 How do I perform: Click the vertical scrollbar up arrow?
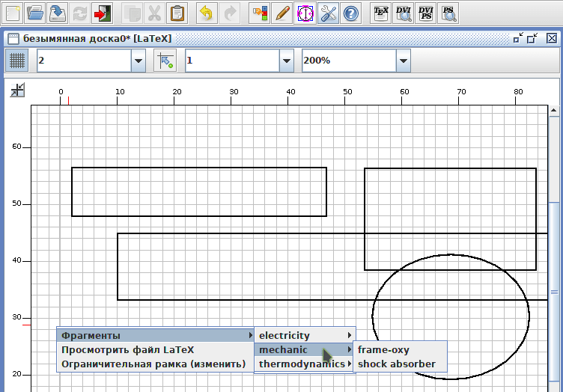pos(554,111)
